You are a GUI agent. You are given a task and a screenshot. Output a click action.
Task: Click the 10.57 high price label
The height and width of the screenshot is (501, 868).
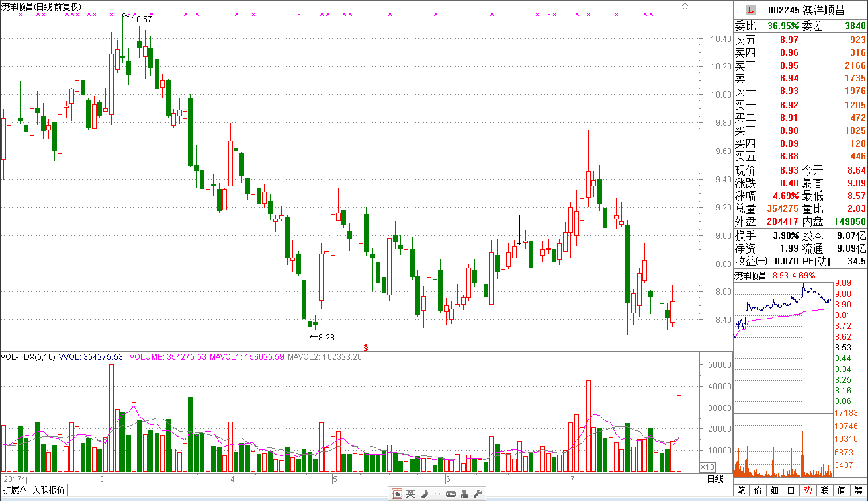[142, 20]
